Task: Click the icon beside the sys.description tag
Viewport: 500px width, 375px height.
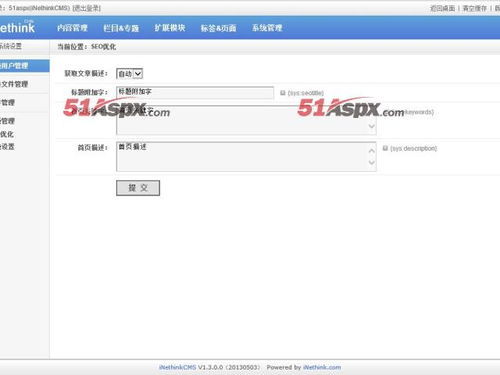Action: 385,148
